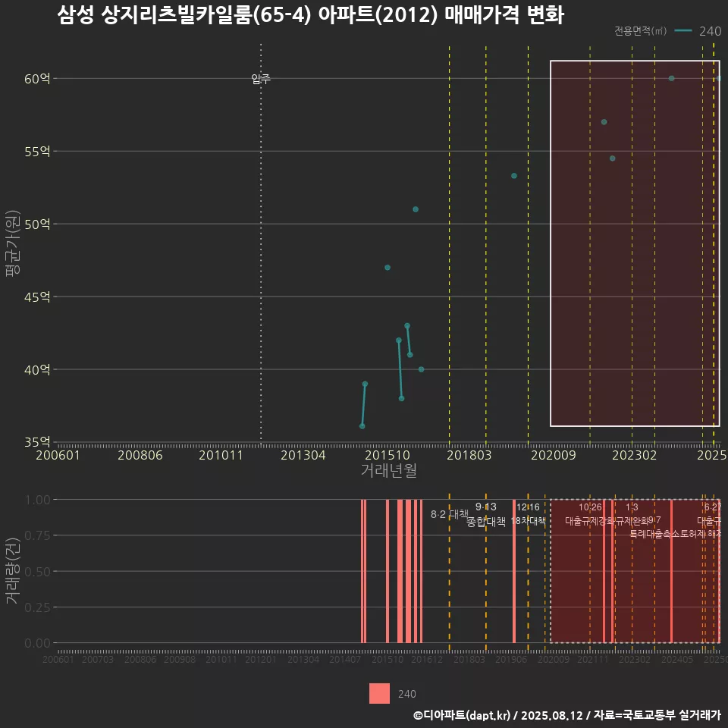
Task: Click the '9·13' policy annotation
Action: tap(485, 507)
